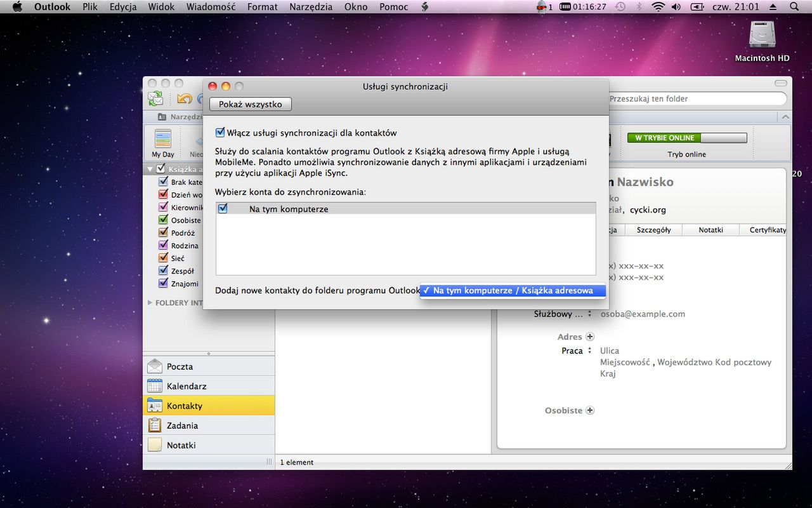The width and height of the screenshot is (812, 508).
Task: Open the Okno menu
Action: 356,6
